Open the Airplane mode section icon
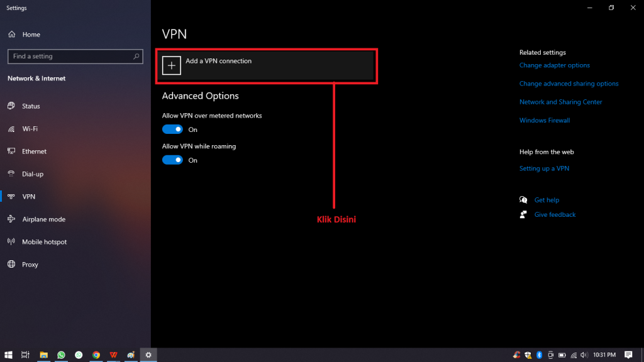The height and width of the screenshot is (362, 644). [13, 219]
